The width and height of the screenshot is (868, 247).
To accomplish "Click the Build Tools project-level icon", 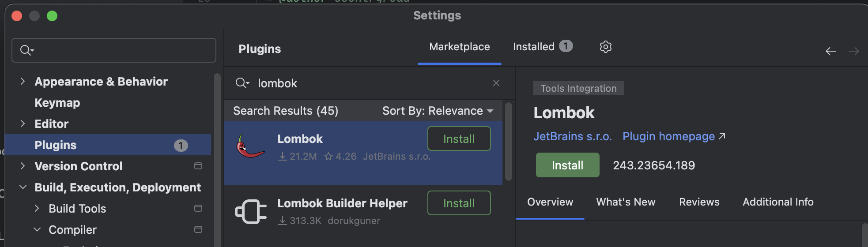I will 198,208.
